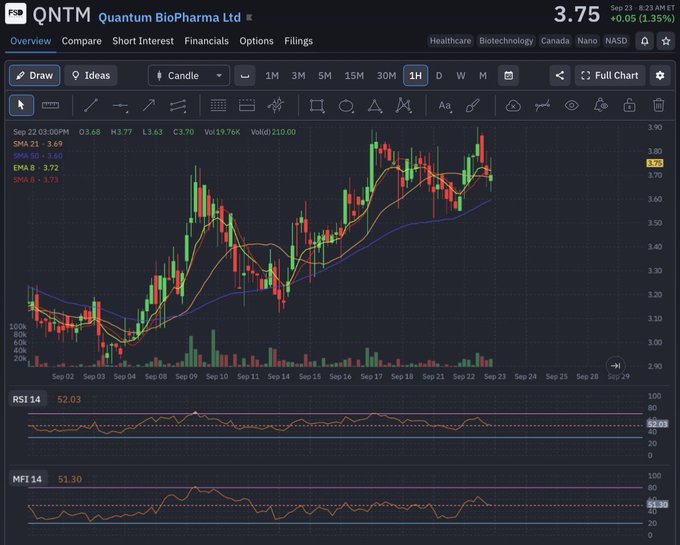This screenshot has height=545, width=680.
Task: Switch to weekly W timeframe
Action: 461,76
